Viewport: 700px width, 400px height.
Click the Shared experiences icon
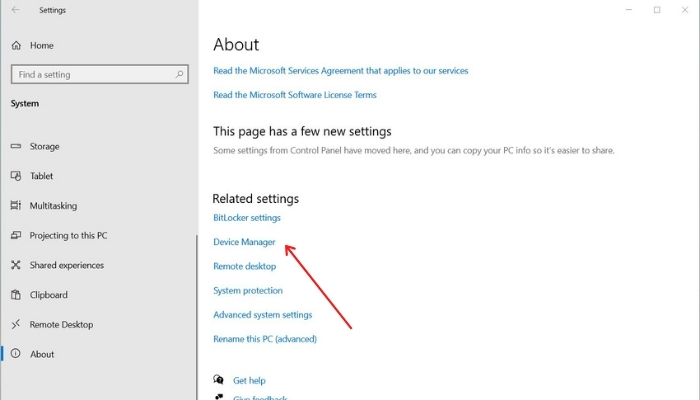tap(16, 265)
